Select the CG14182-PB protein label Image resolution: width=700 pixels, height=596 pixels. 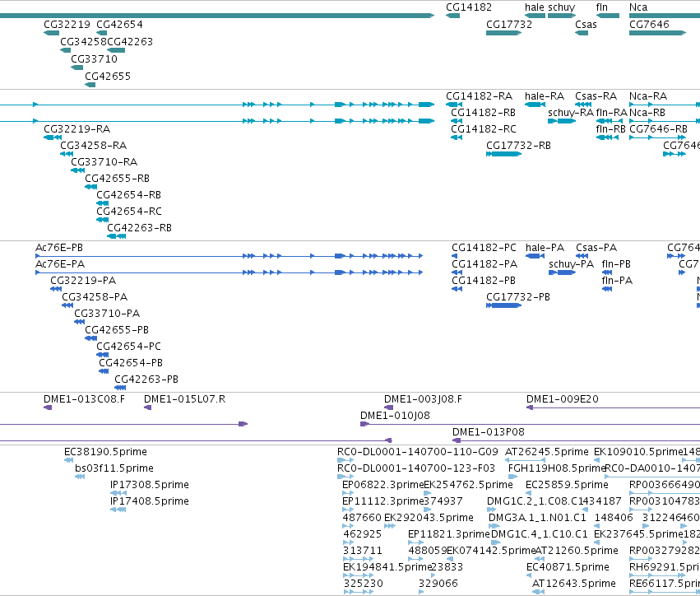click(484, 281)
